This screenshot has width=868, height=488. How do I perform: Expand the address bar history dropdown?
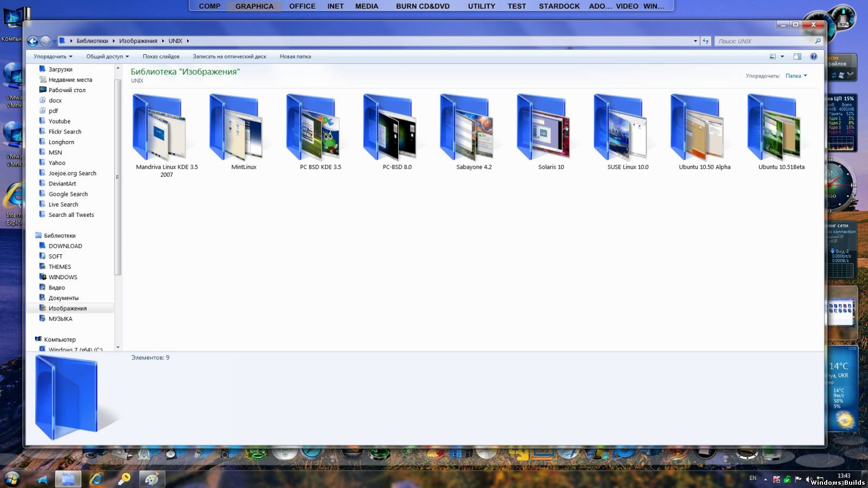[695, 41]
